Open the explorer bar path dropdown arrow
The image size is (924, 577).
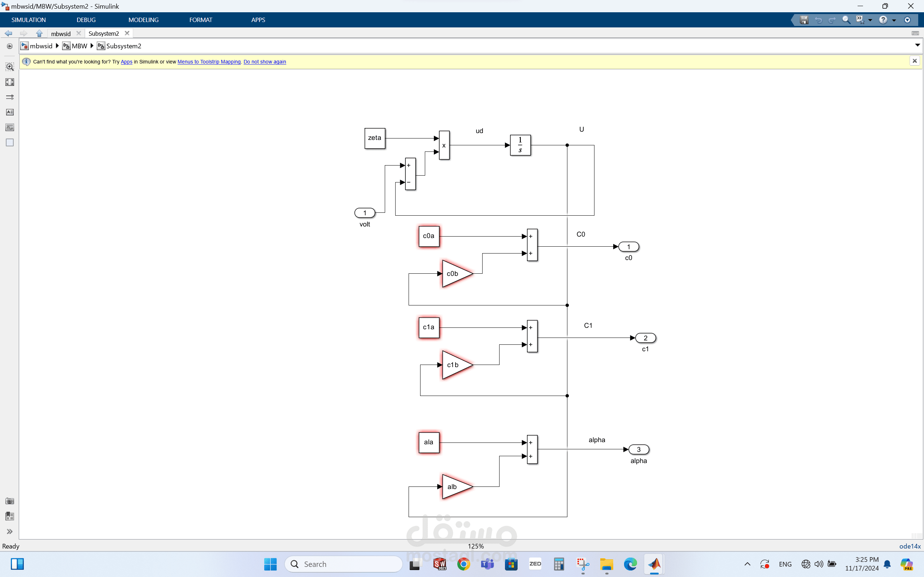917,45
